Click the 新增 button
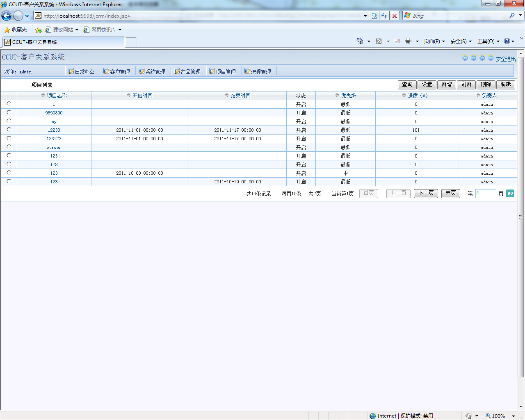Viewport: 525px width, 420px height. [447, 84]
